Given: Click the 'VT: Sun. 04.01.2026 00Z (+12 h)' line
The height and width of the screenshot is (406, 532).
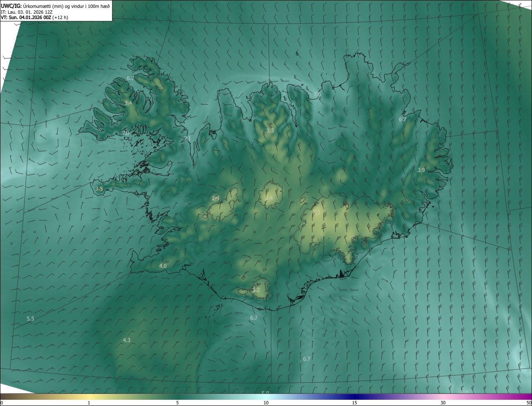Looking at the screenshot, I should point(34,17).
